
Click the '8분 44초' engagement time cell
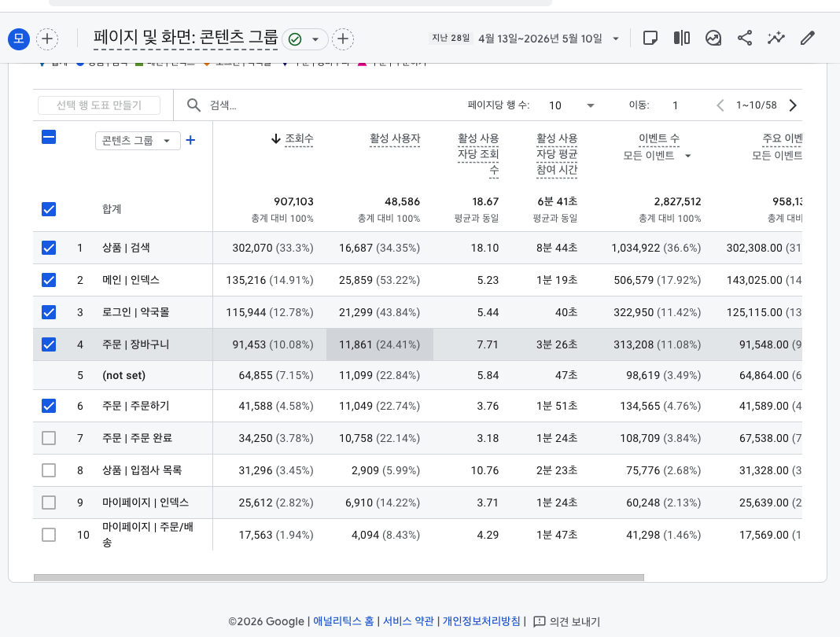pyautogui.click(x=557, y=248)
